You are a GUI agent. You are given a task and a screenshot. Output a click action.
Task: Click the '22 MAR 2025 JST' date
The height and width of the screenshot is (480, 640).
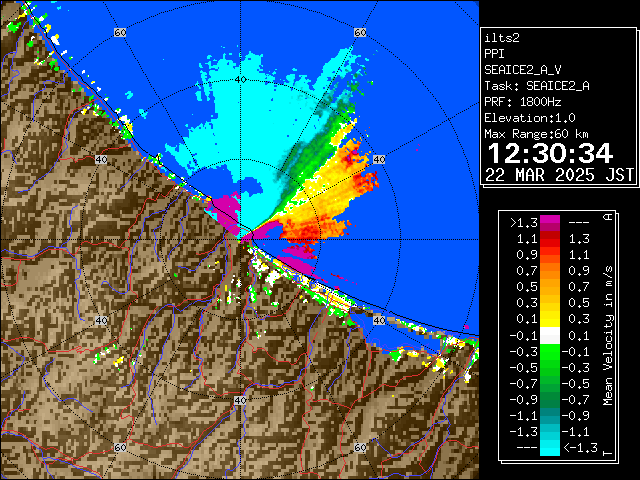[x=559, y=175]
